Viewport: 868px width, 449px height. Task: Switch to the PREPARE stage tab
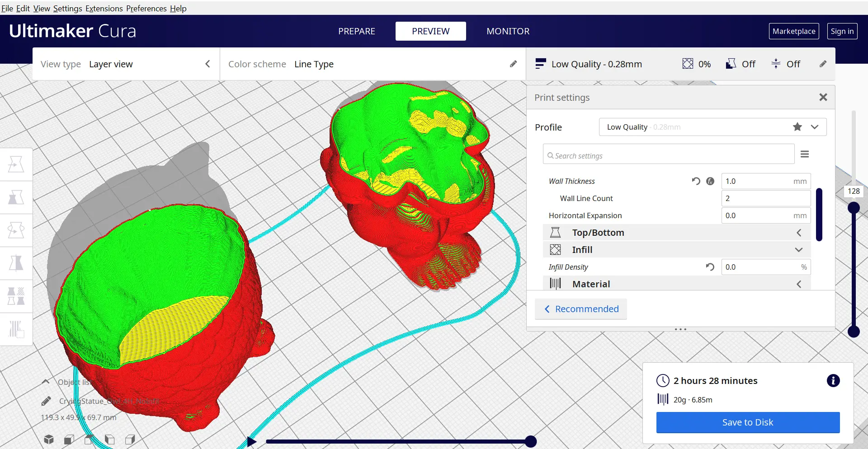click(357, 31)
